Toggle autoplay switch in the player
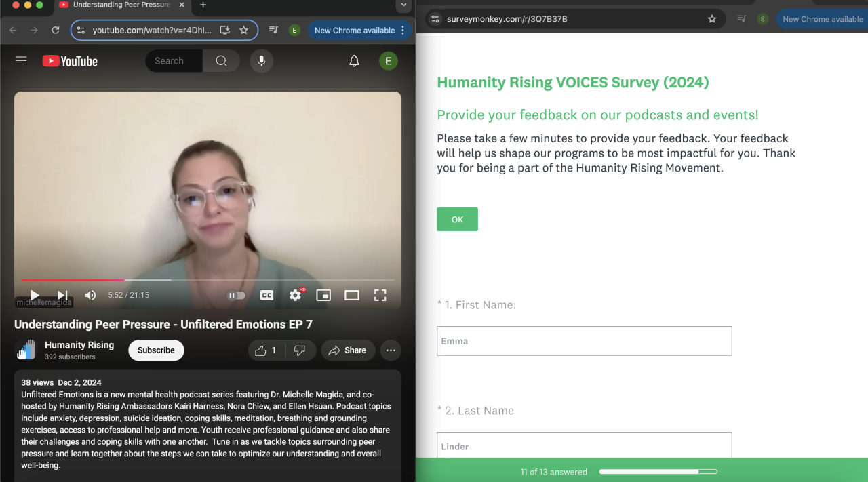The width and height of the screenshot is (868, 482). [236, 295]
